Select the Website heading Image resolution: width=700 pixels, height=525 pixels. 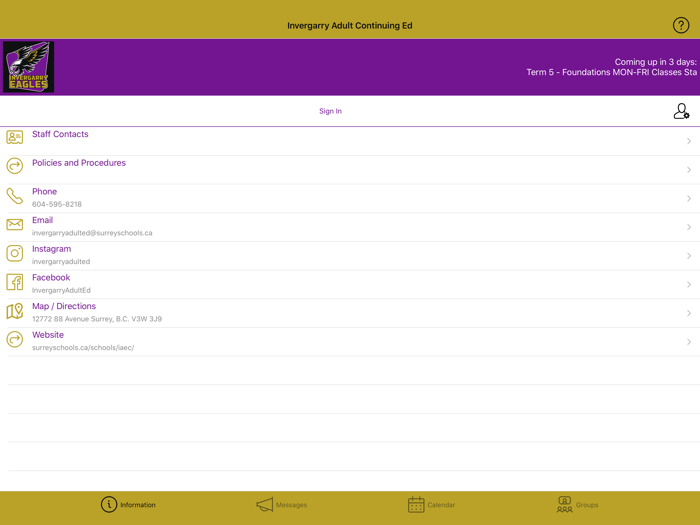(x=48, y=335)
